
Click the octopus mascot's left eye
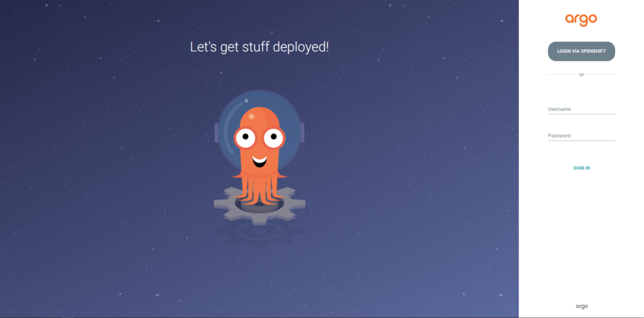pyautogui.click(x=245, y=137)
